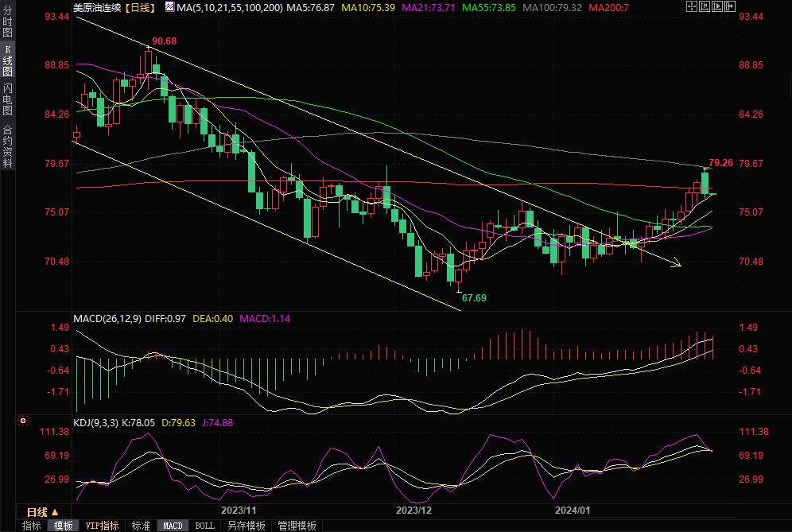The image size is (792, 532).
Task: Open the 日线 period selector
Action: (x=37, y=512)
